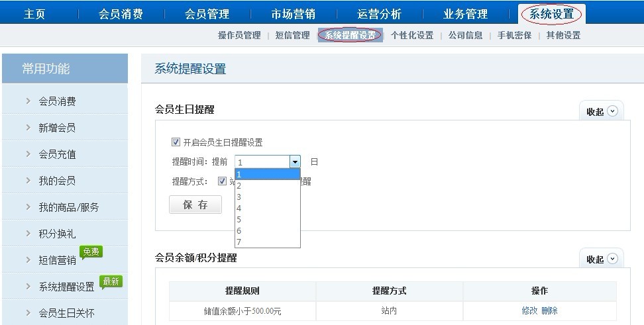
Task: Click 删除 link for the balance rule
Action: click(x=549, y=310)
